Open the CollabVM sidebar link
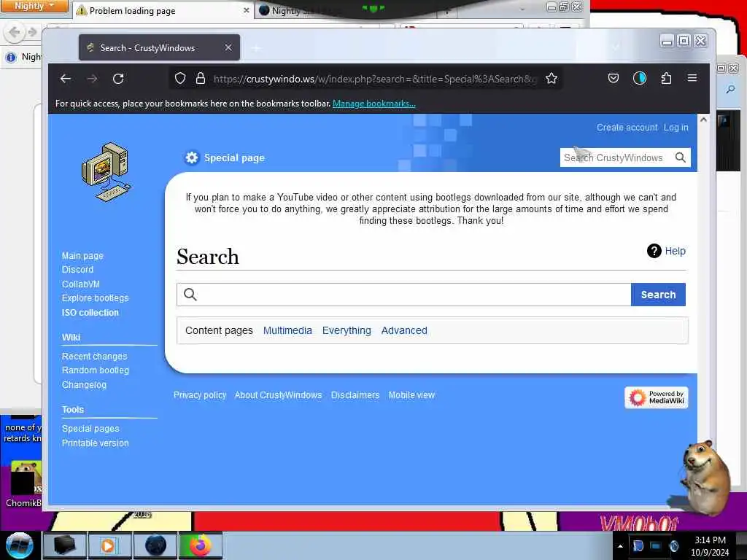The height and width of the screenshot is (560, 747). click(81, 284)
